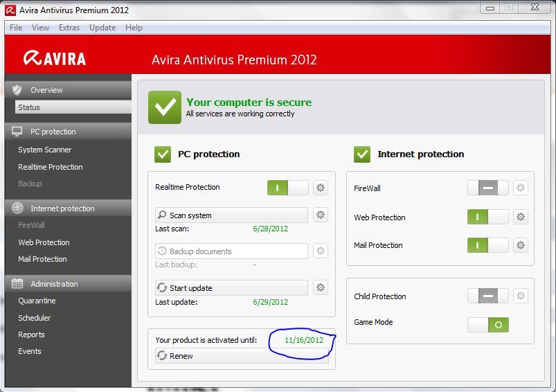556x392 pixels.
Task: Toggle Realtime Protection switch
Action: 287,187
